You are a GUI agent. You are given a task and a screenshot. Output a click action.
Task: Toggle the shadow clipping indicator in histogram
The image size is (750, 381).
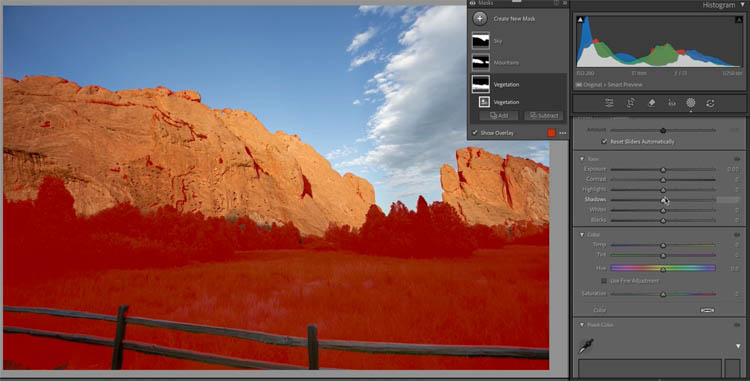coord(580,20)
